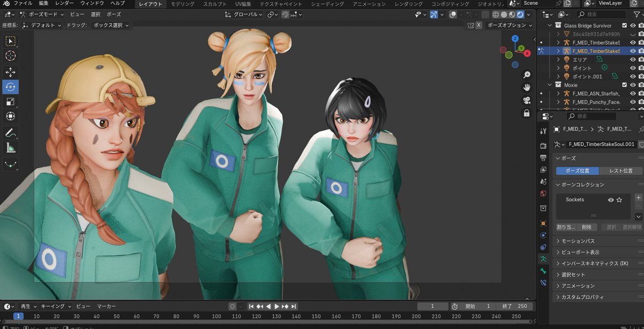Open the デフォルト coordinate system dropdown
Image resolution: width=644 pixels, height=329 pixels.
(x=41, y=25)
